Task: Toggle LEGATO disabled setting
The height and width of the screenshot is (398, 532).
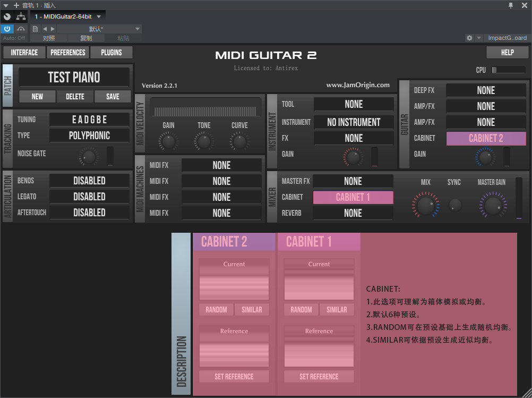Action: tap(90, 197)
